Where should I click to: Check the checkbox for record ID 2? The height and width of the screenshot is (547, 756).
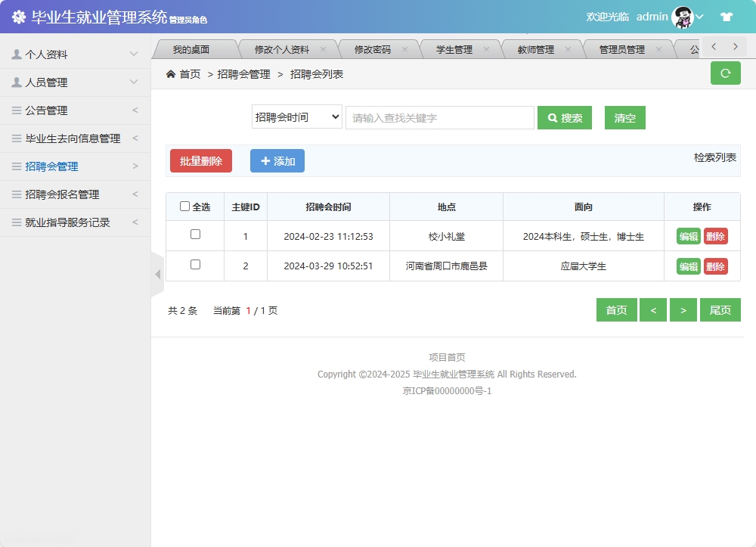[x=194, y=266]
